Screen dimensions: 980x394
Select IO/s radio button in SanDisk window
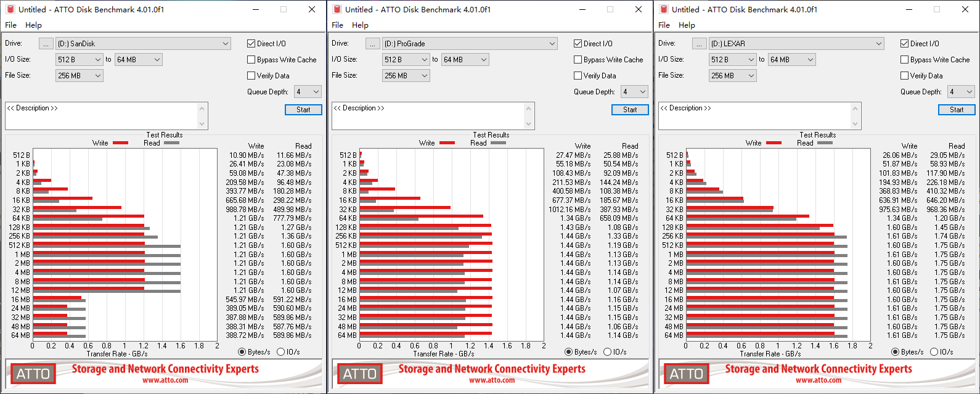click(x=281, y=352)
